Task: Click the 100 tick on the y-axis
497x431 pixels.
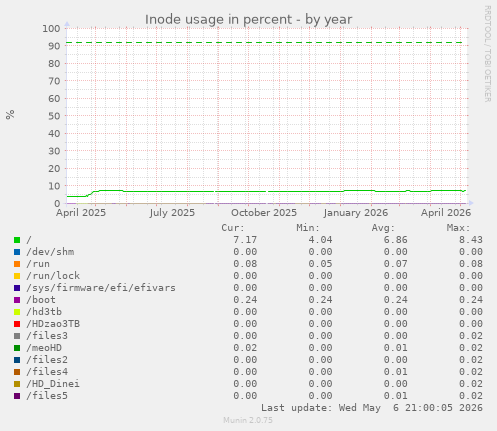Action: pos(51,29)
